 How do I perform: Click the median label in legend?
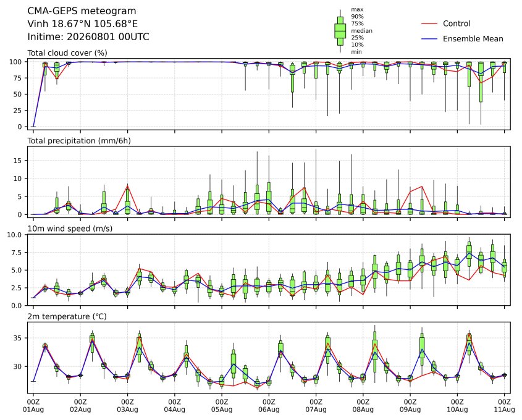361,31
